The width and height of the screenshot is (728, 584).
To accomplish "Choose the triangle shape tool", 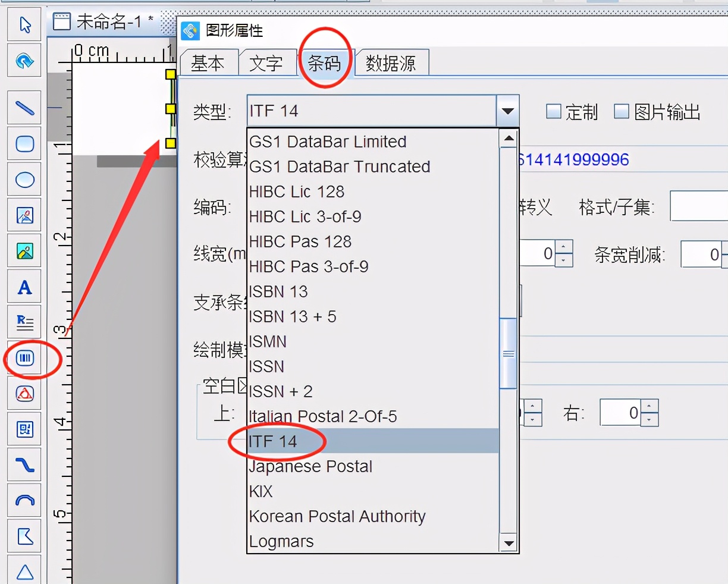I will (x=25, y=572).
